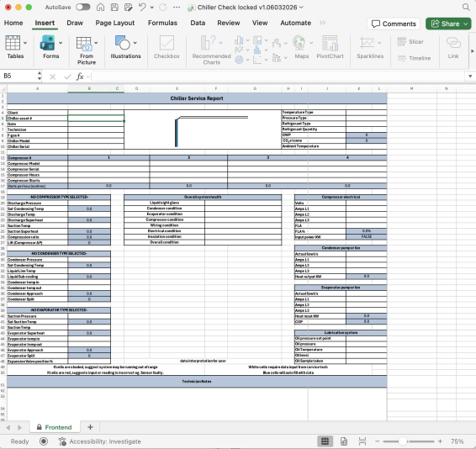476x449 pixels.
Task: Open the View ribbon tab
Action: tap(260, 23)
